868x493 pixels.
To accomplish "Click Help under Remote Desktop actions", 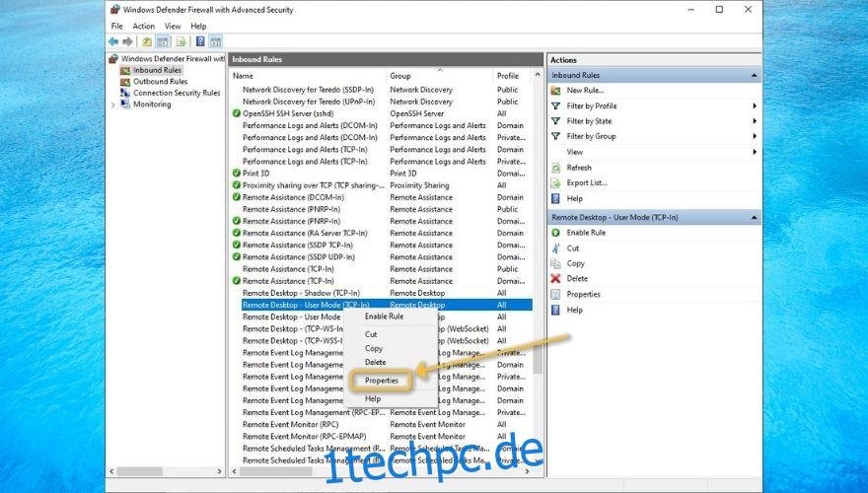I will [575, 310].
